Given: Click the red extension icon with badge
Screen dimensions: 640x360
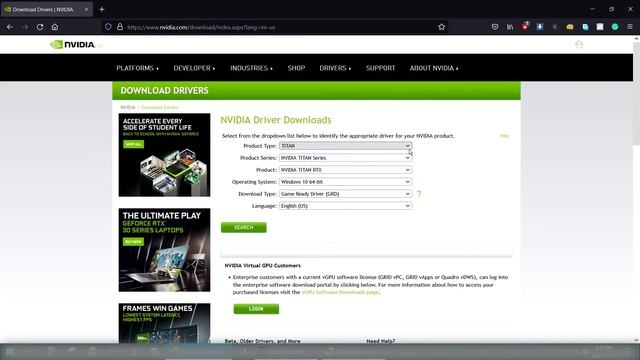Looking at the screenshot, I should [x=525, y=27].
